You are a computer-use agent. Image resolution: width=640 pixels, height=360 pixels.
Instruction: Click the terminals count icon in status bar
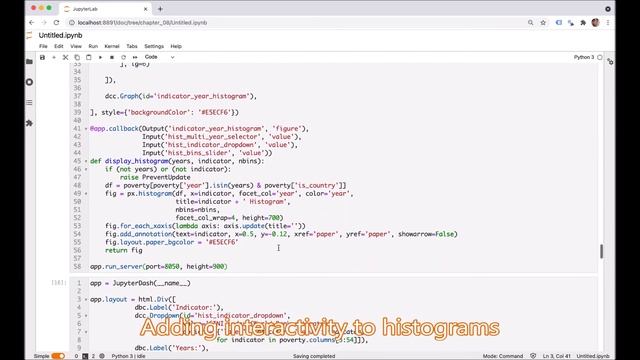(x=85, y=356)
